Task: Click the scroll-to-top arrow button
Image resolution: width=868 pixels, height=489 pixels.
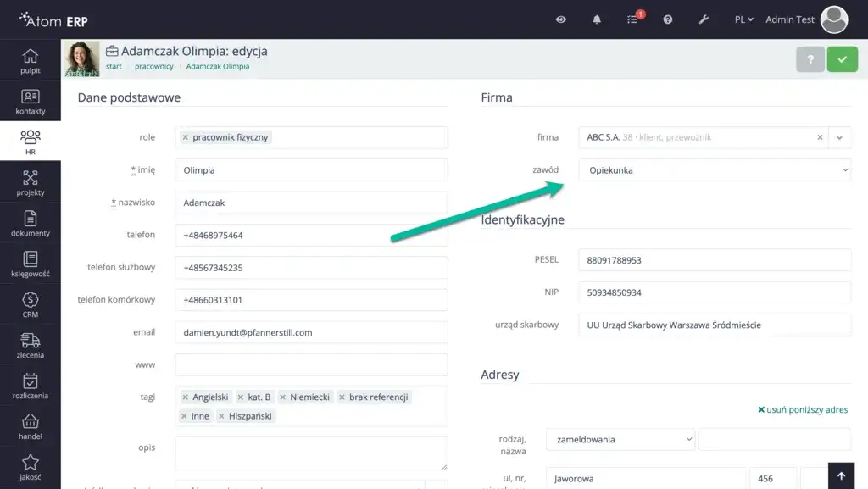Action: point(841,476)
